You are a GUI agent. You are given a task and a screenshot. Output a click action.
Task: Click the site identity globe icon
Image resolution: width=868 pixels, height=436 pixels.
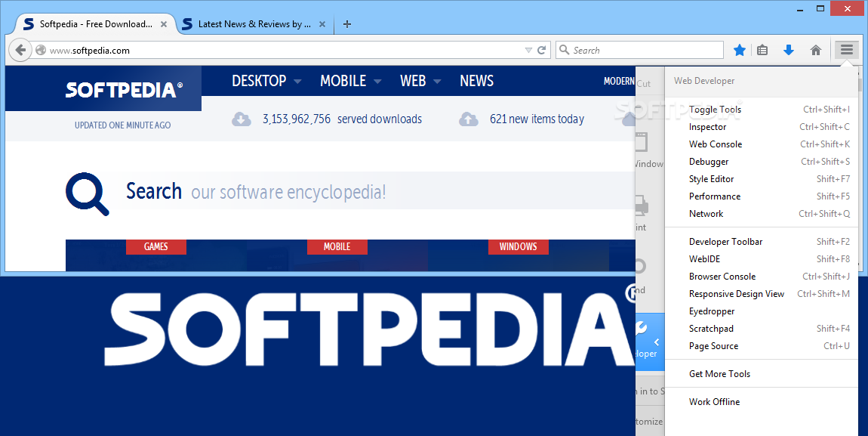click(x=41, y=51)
